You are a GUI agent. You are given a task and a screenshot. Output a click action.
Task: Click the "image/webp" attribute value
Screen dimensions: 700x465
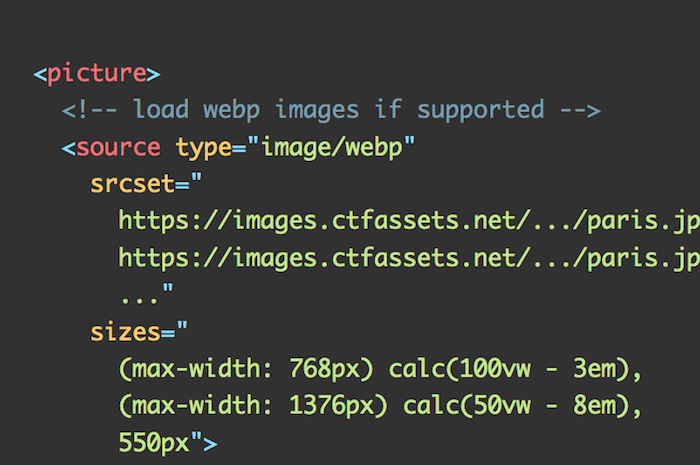[331, 148]
